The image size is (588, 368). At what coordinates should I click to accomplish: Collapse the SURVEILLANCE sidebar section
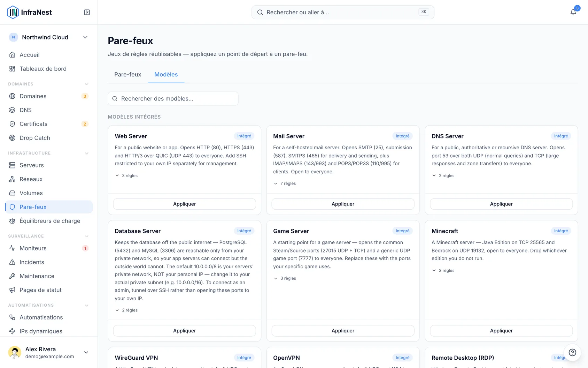coord(86,236)
